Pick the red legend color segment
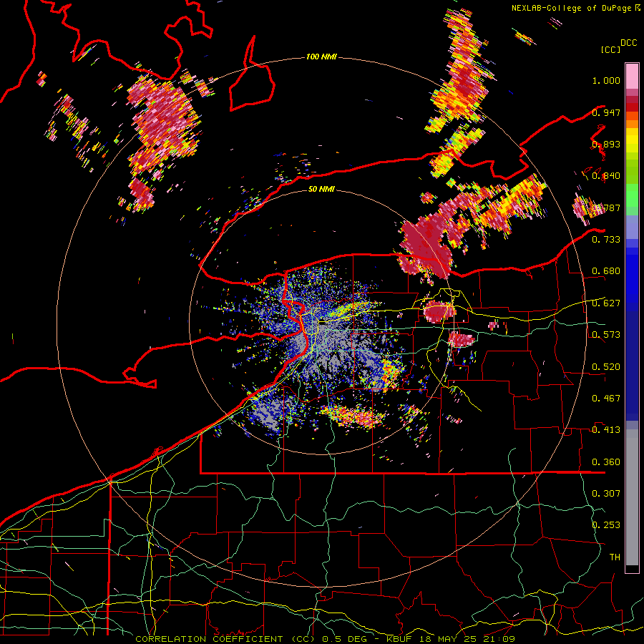Screen dimensions: 644x644 pyautogui.click(x=632, y=107)
